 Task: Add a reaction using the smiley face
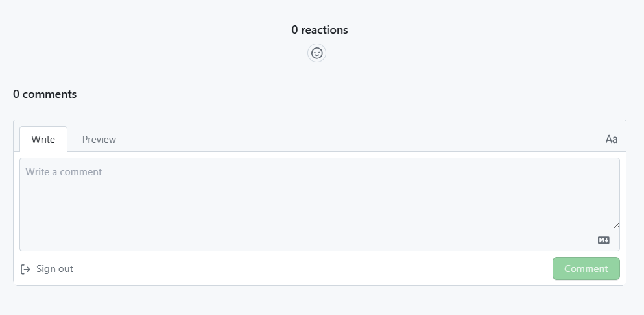[x=316, y=53]
